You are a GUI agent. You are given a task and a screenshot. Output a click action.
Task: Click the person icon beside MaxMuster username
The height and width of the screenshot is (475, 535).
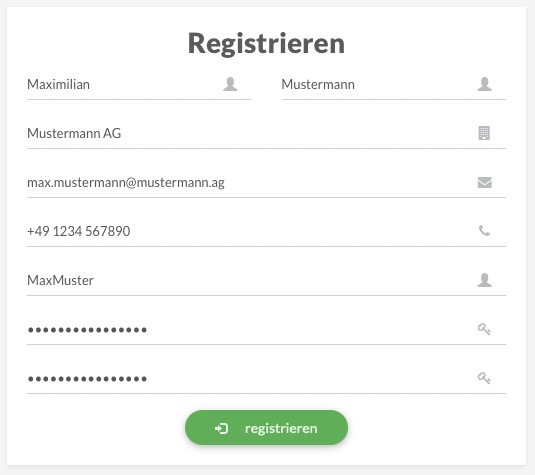point(485,280)
